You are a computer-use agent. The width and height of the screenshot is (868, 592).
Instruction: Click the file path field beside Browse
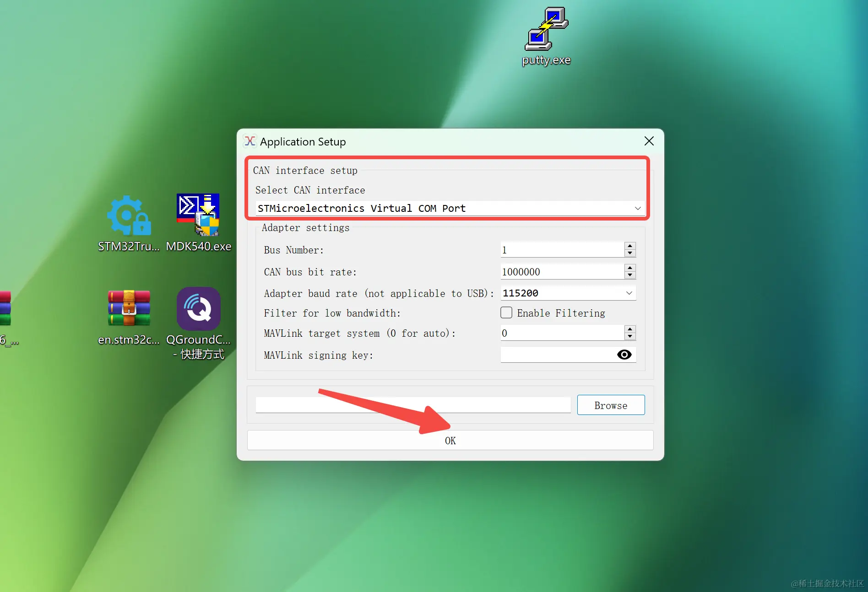[x=413, y=405]
